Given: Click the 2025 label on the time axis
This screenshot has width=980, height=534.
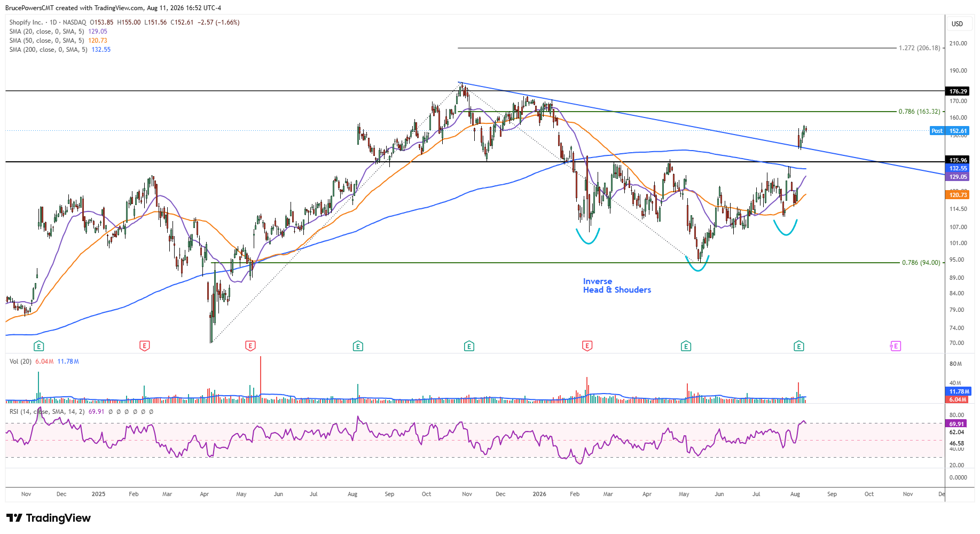Looking at the screenshot, I should 98,494.
